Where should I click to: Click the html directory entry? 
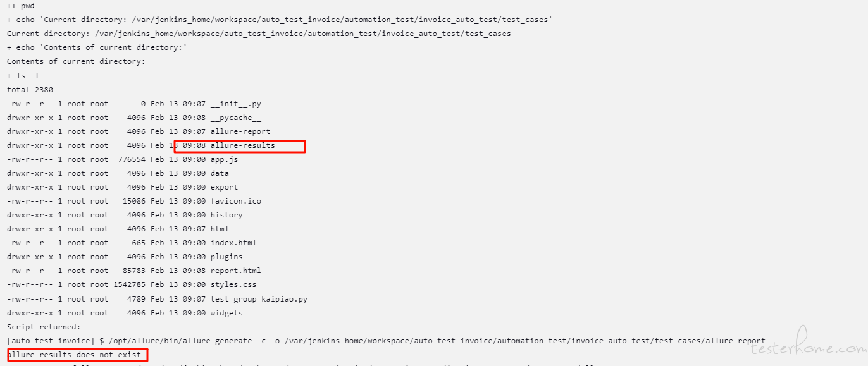[118, 229]
